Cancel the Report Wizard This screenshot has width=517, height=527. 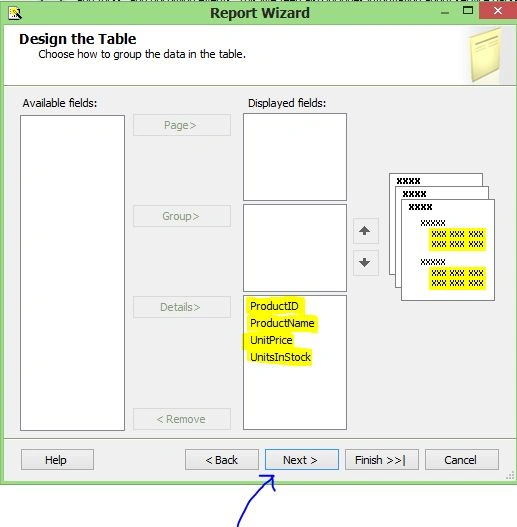[x=462, y=459]
